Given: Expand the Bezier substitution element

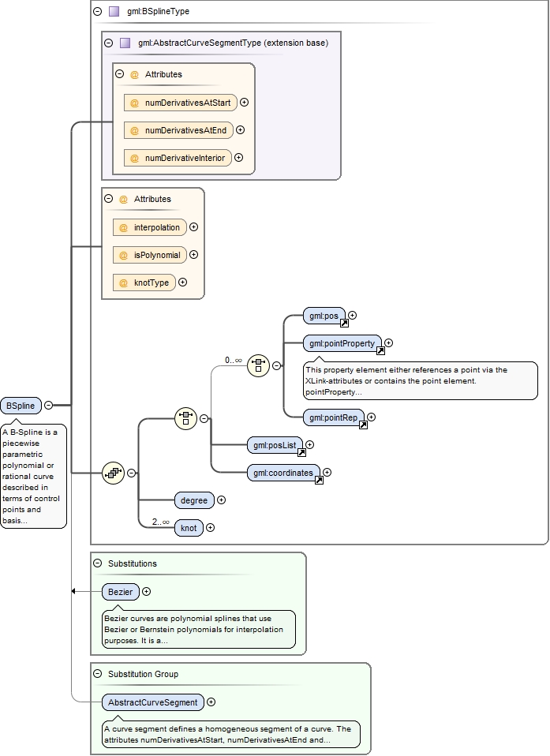Looking at the screenshot, I should [x=147, y=591].
